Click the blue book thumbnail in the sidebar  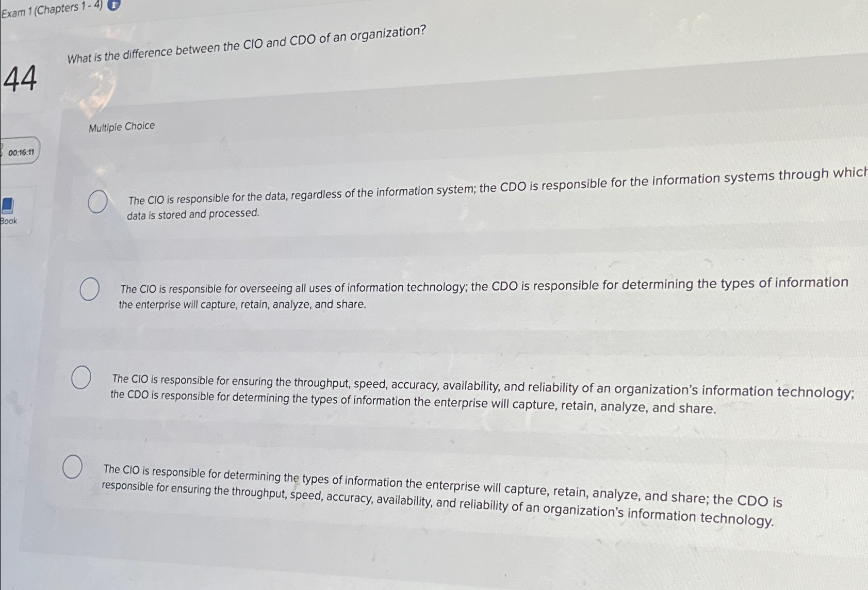[x=7, y=205]
